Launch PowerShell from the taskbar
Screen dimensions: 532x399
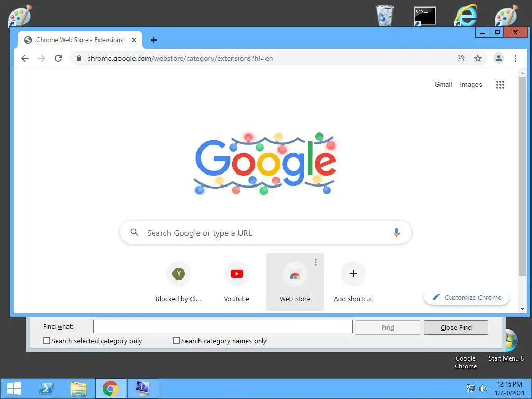(46, 389)
